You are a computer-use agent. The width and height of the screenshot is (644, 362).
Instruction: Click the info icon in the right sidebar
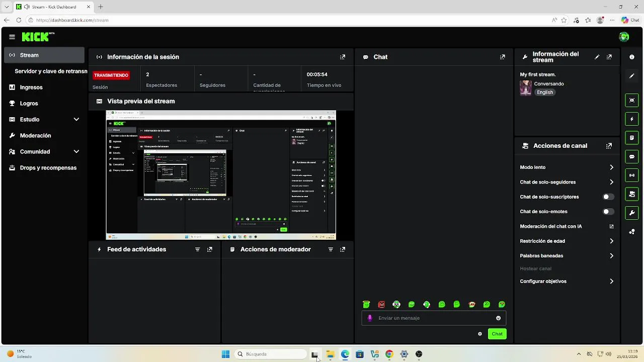[x=632, y=57]
